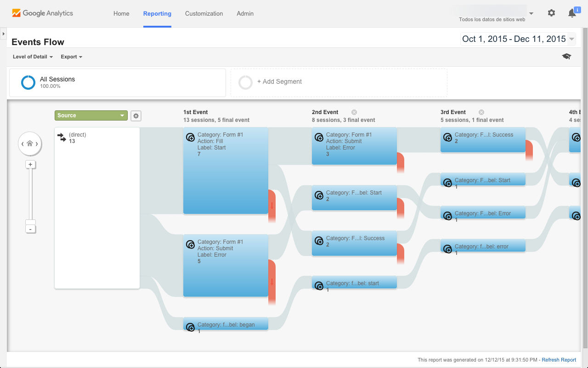Open the Source dimension dropdown
Image resolution: width=588 pixels, height=368 pixels.
90,115
